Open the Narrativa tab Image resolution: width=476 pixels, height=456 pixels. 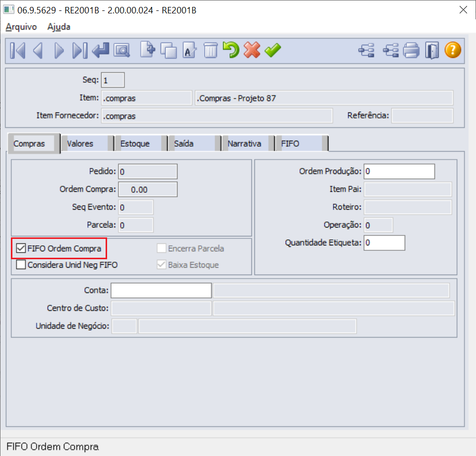(x=248, y=144)
